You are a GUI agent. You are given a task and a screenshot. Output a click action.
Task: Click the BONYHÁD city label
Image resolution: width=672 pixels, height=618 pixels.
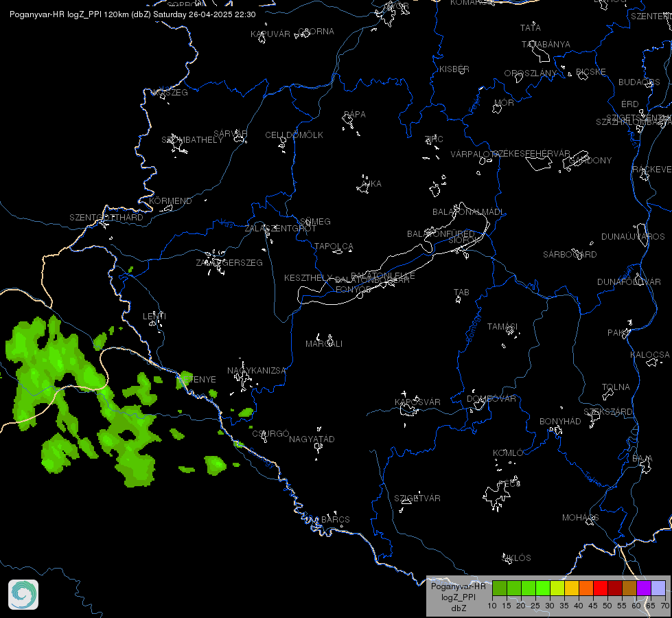click(x=560, y=422)
